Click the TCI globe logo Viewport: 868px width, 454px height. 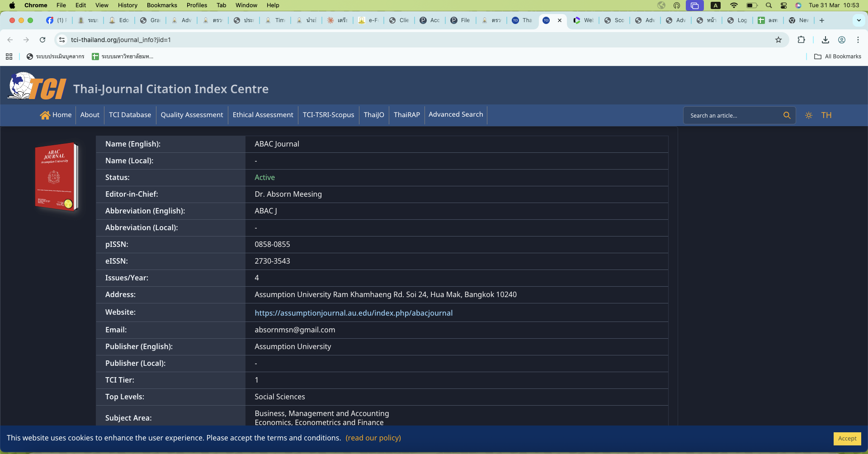(36, 87)
